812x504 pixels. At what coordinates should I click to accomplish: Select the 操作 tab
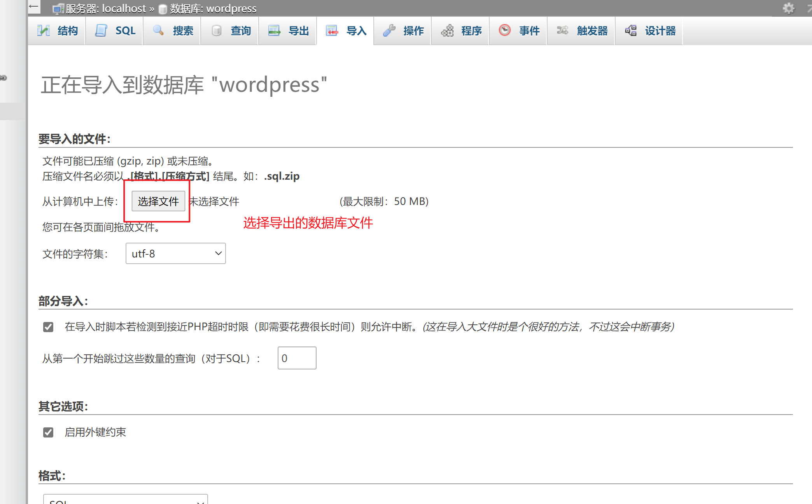(402, 31)
